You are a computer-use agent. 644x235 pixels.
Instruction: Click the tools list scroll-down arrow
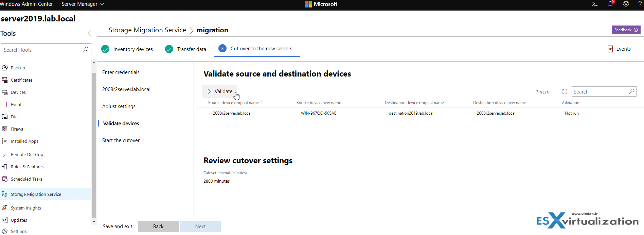[94, 222]
